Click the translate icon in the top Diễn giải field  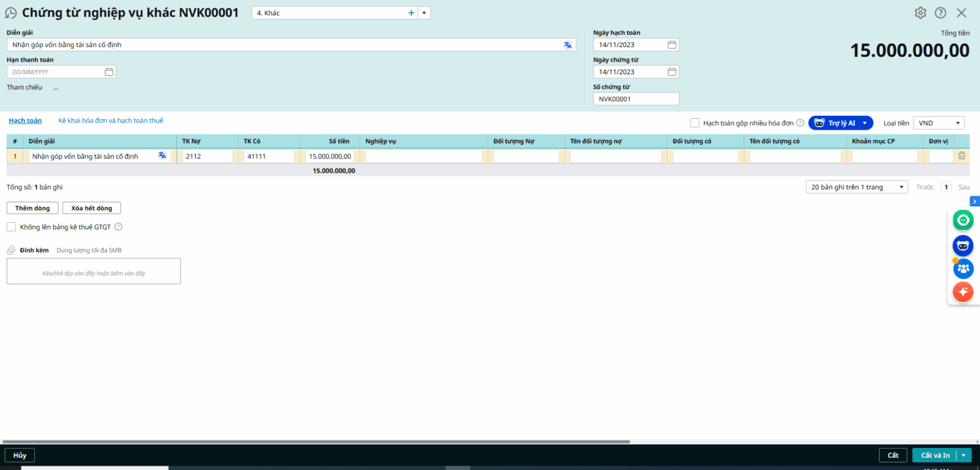[568, 45]
